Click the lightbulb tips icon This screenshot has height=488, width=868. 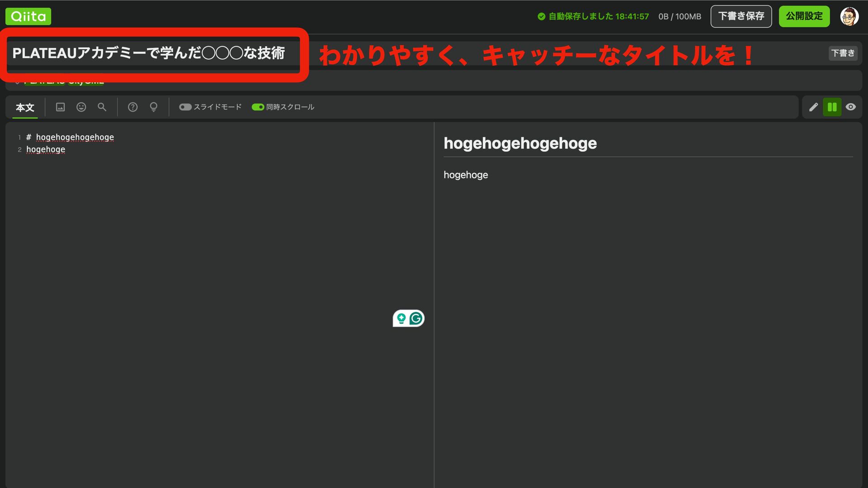click(154, 107)
